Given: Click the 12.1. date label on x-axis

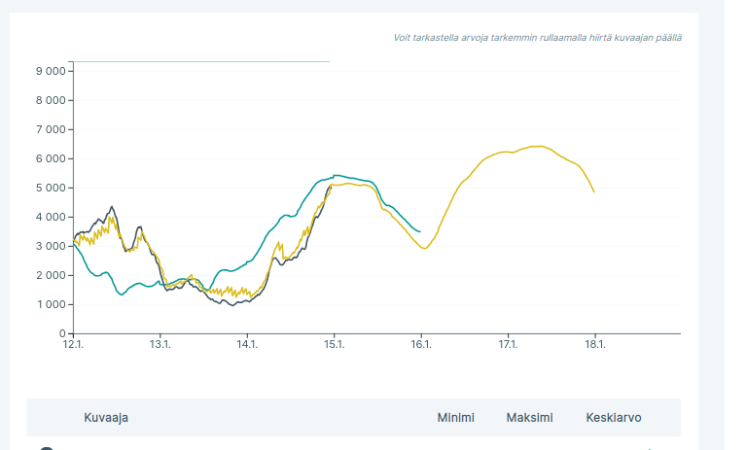Looking at the screenshot, I should (73, 345).
